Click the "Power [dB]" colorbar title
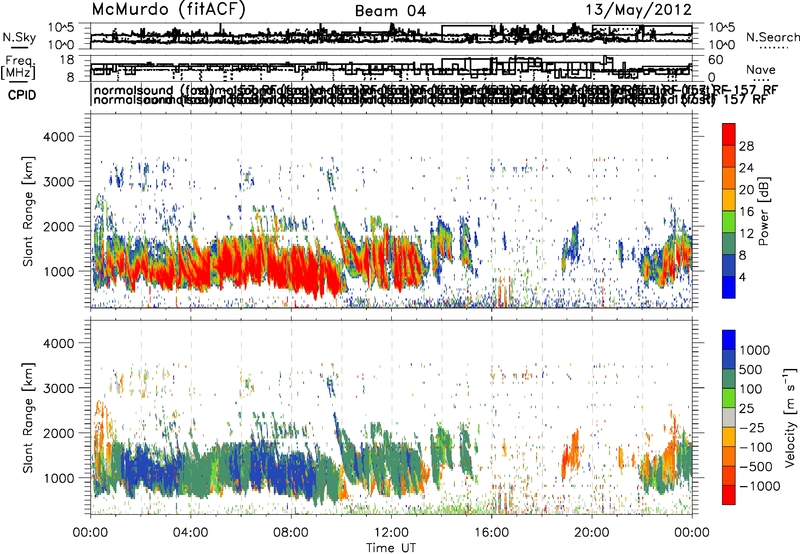The width and height of the screenshot is (800, 554). point(764,211)
